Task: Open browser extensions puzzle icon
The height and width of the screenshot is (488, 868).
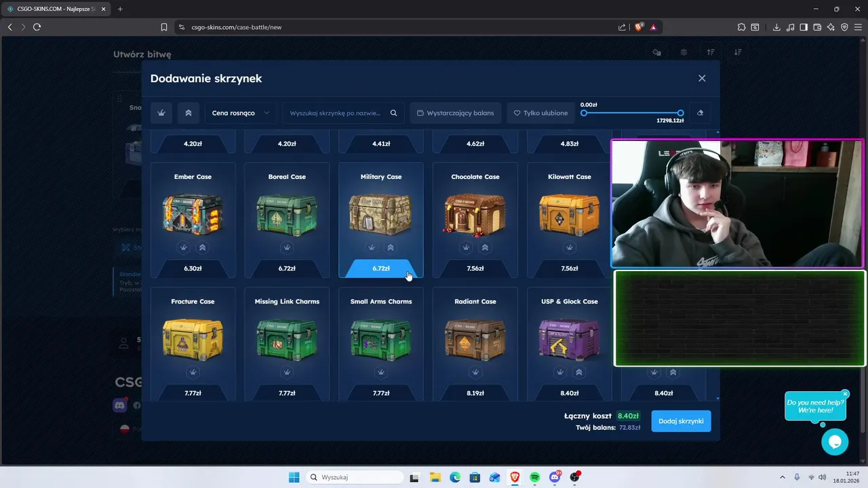Action: coord(741,27)
